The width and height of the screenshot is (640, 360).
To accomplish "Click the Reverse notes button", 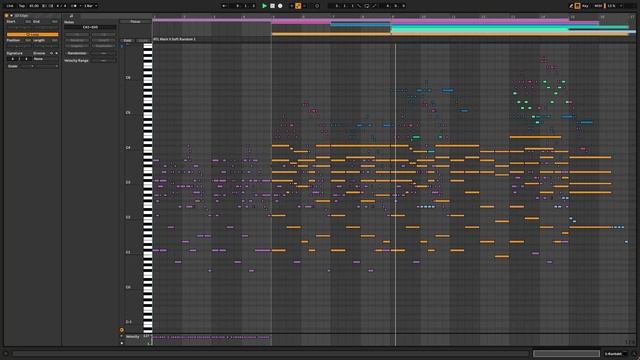I will point(77,40).
